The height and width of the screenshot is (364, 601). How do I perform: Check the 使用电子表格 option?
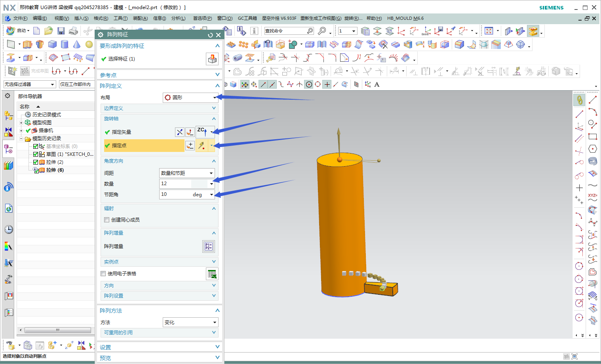(103, 274)
